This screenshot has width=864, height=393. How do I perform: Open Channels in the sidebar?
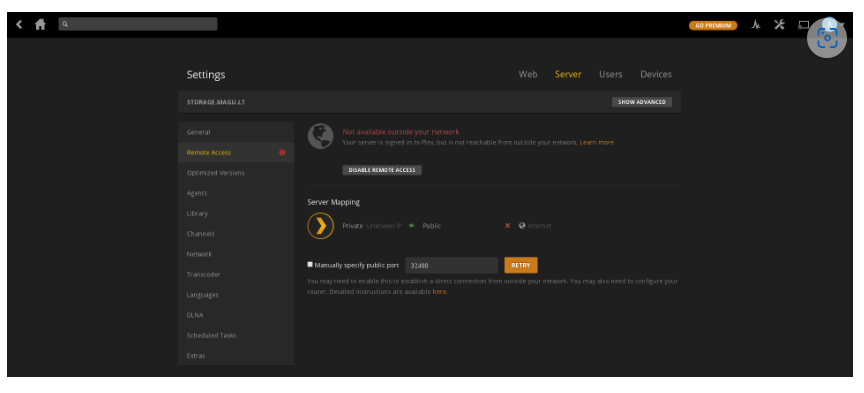236,234
